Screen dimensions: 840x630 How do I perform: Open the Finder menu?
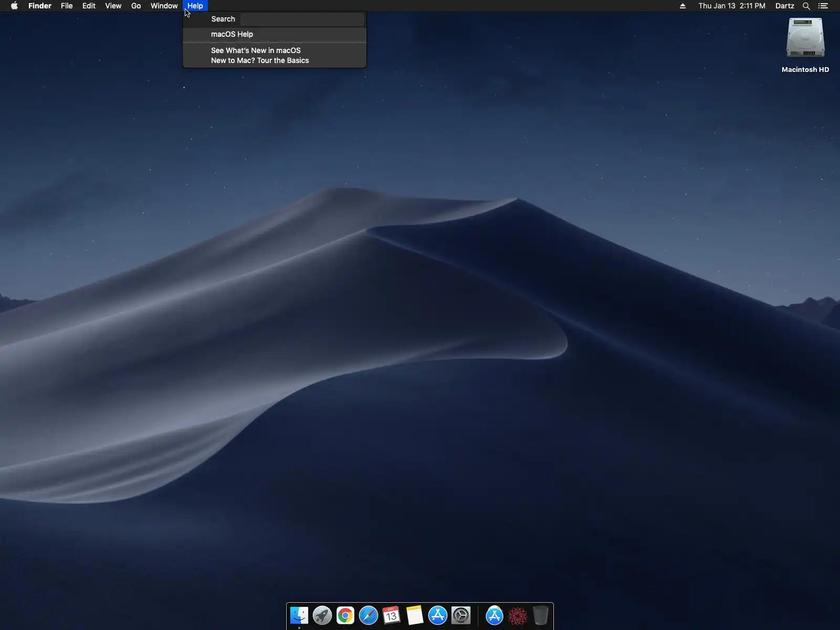coord(40,6)
